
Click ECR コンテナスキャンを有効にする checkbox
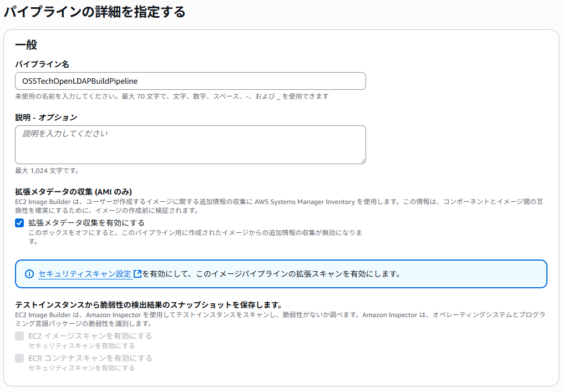click(19, 358)
